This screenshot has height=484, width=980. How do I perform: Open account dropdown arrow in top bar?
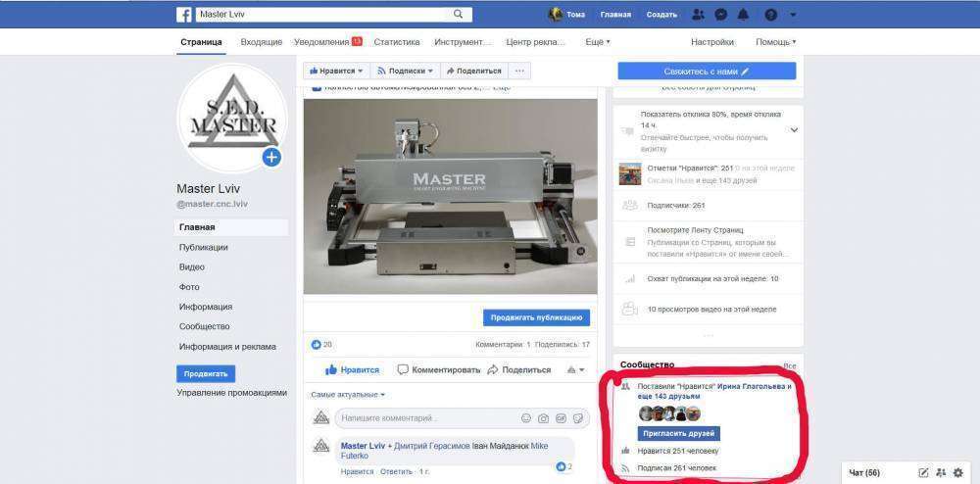(793, 15)
